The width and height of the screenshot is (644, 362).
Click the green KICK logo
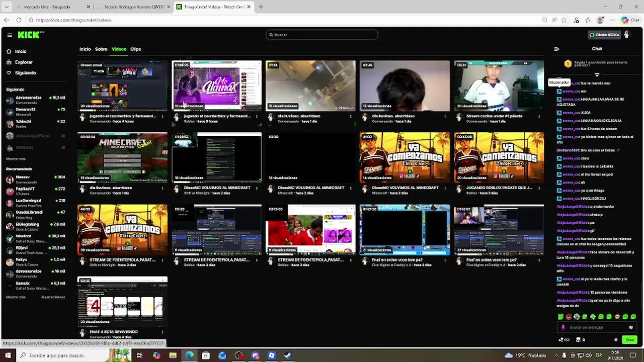30,35
